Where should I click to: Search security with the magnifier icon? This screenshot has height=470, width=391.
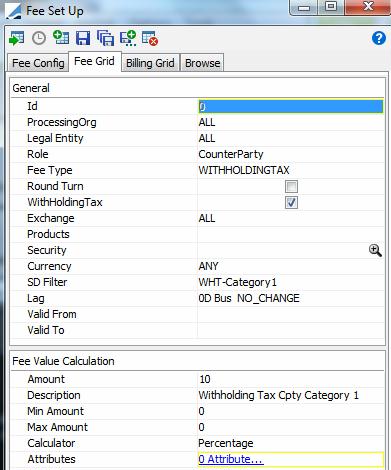[375, 250]
